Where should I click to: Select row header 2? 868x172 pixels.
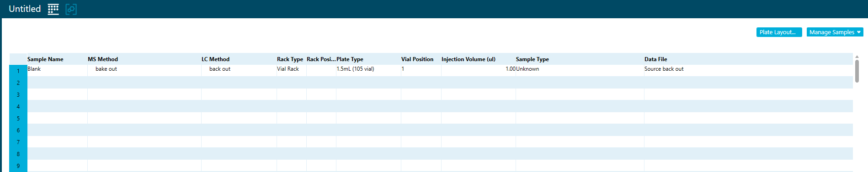pos(18,83)
